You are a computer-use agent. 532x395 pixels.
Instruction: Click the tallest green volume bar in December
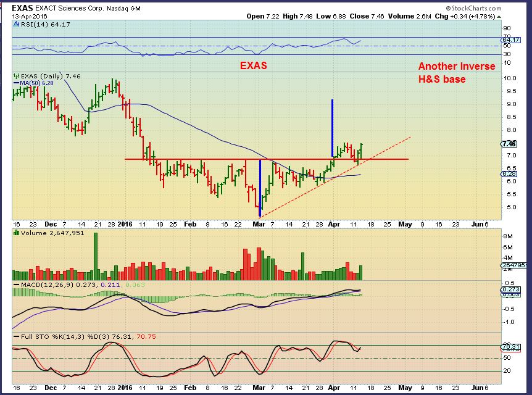pos(95,256)
